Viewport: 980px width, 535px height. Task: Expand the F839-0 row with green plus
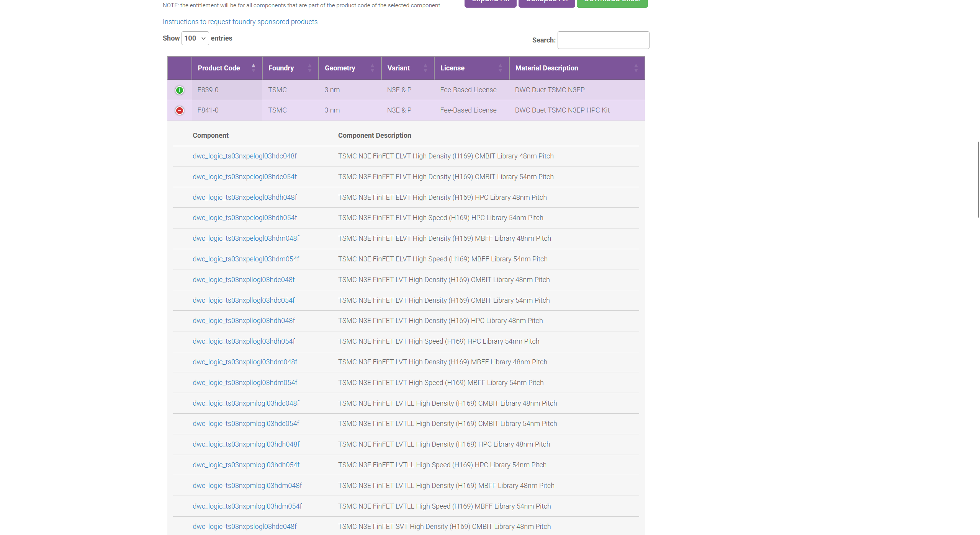pos(179,90)
